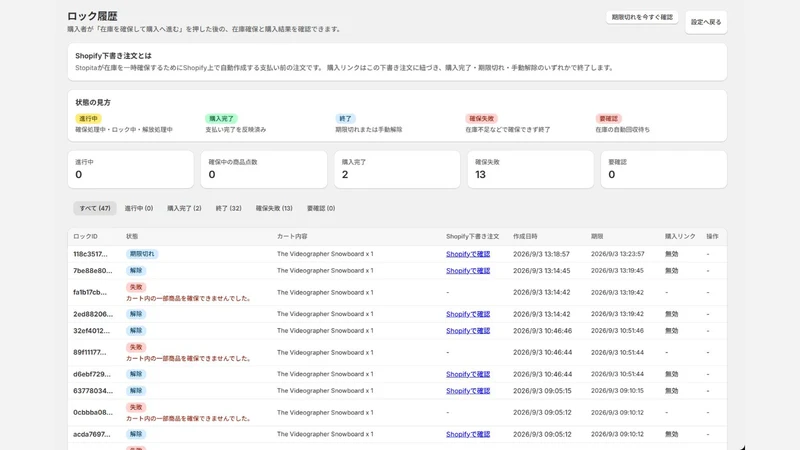
Task: Click the 終了 legend badge
Action: [x=345, y=118]
